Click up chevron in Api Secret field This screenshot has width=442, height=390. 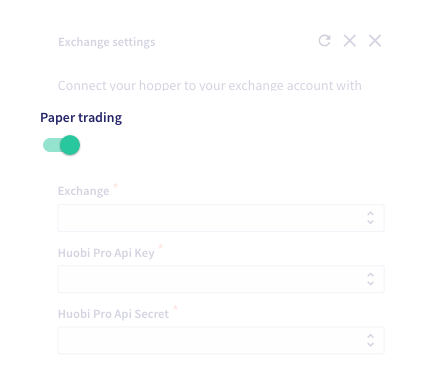tap(370, 336)
